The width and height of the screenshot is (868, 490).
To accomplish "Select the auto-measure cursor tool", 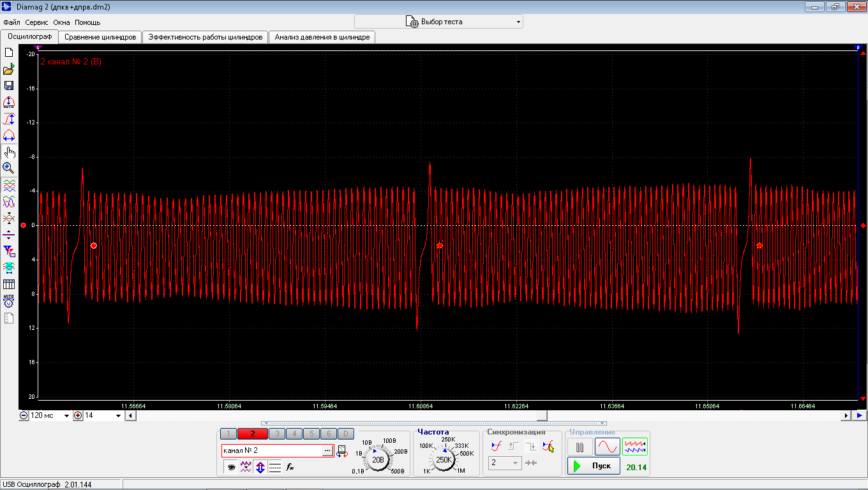I will [x=9, y=102].
